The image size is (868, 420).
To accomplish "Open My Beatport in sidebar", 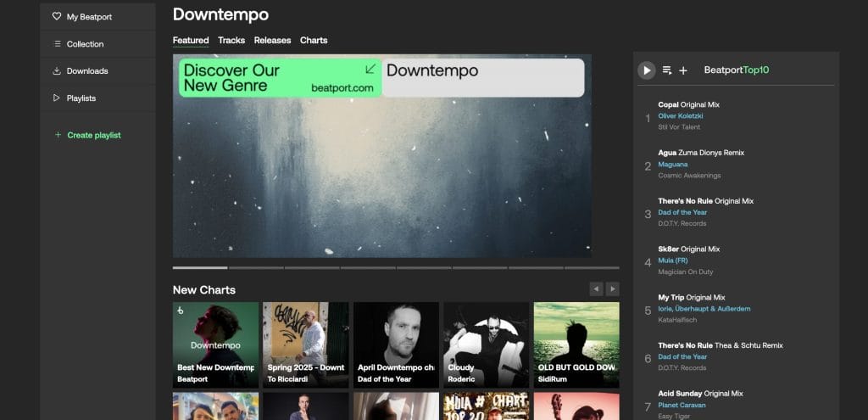I will [x=97, y=17].
